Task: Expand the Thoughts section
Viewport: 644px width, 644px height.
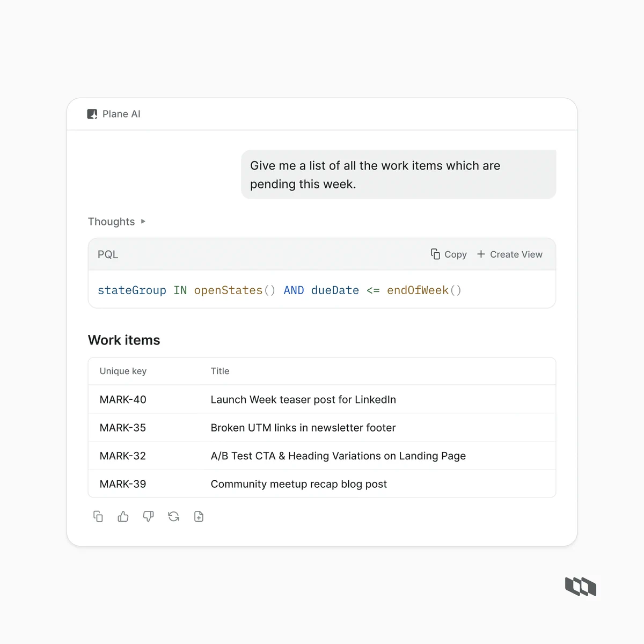Action: 116,222
